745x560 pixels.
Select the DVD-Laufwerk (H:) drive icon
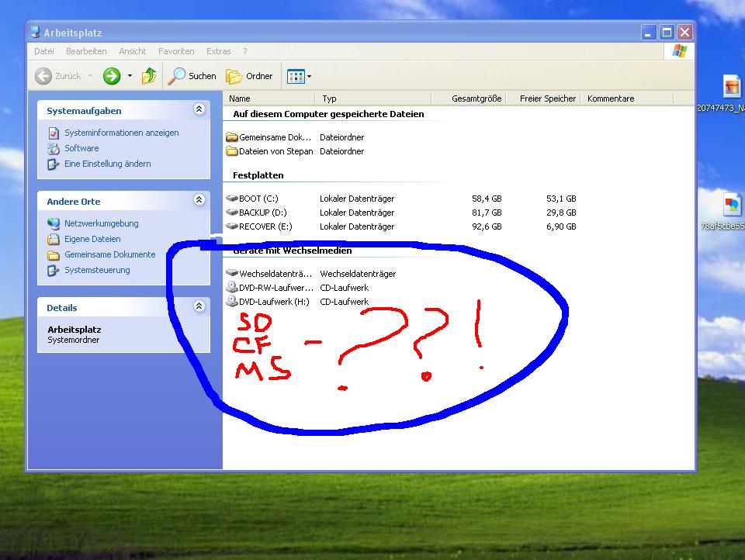pos(232,302)
